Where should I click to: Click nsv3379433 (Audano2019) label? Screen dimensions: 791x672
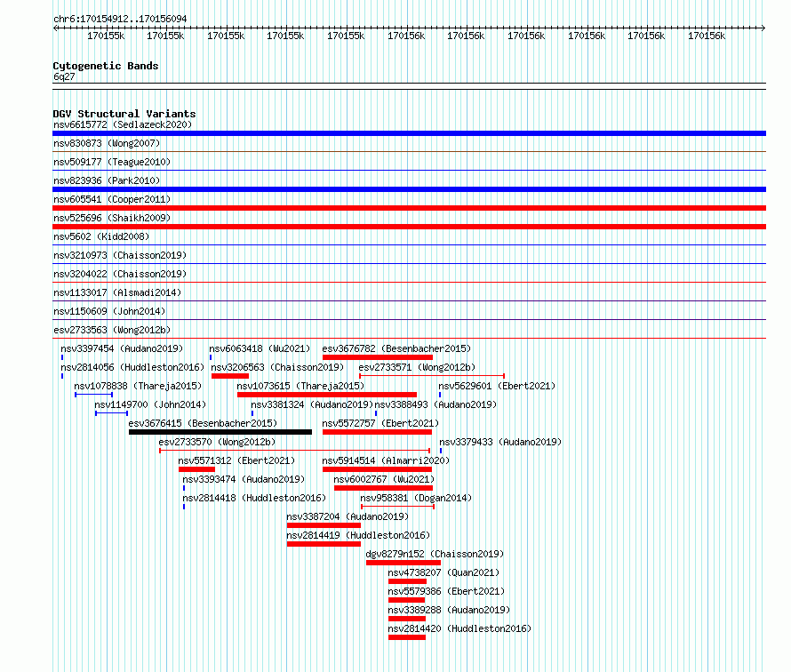tap(500, 442)
